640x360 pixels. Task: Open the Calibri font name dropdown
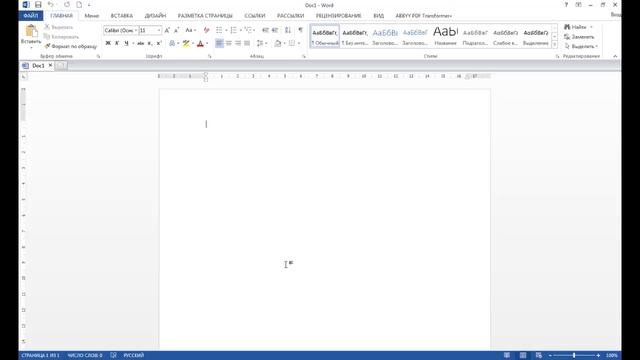coord(136,30)
